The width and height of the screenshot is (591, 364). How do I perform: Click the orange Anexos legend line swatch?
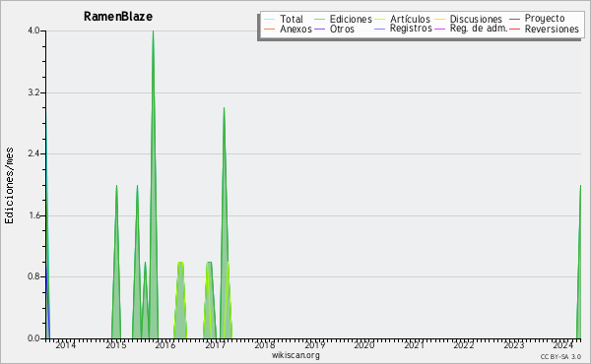(x=270, y=29)
